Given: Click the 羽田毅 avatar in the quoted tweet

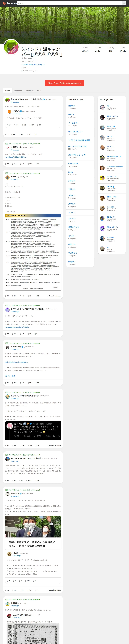Looking at the screenshot, I should [x=9, y=554].
